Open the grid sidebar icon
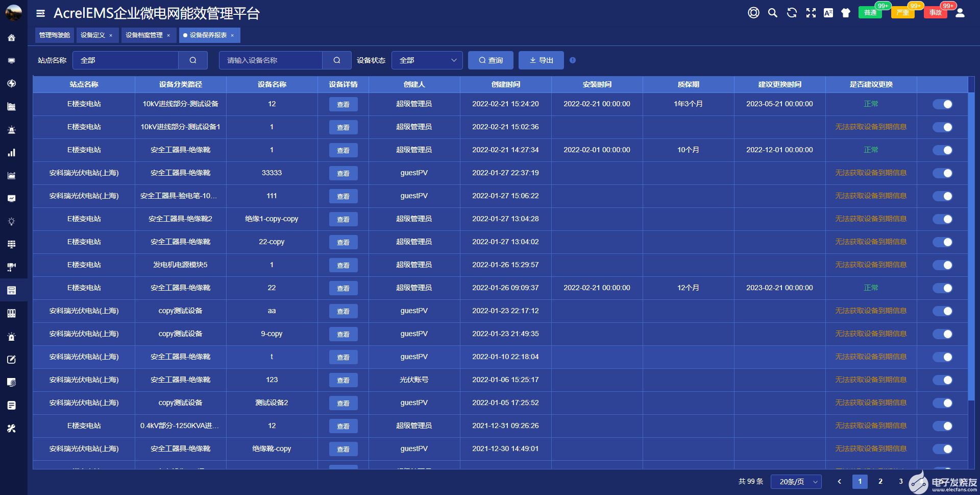 [11, 245]
